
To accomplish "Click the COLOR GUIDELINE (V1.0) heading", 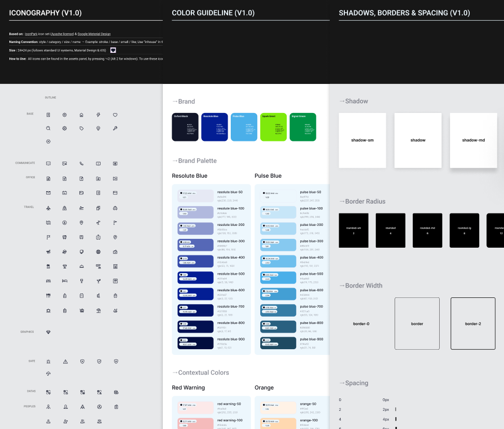I will click(x=213, y=13).
